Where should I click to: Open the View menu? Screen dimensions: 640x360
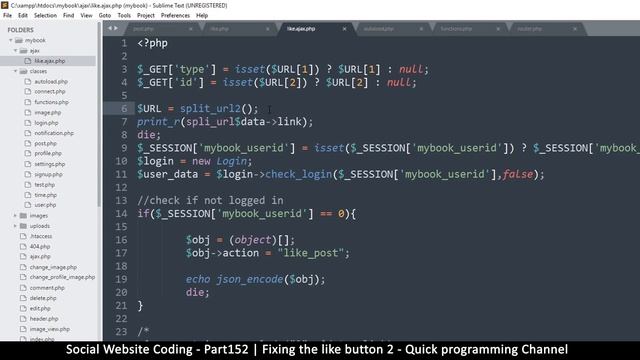point(87,16)
